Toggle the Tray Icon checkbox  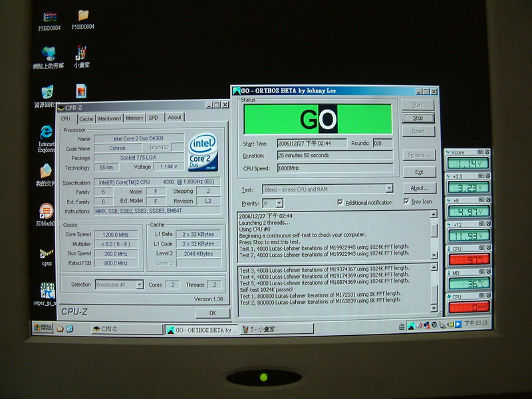click(406, 201)
